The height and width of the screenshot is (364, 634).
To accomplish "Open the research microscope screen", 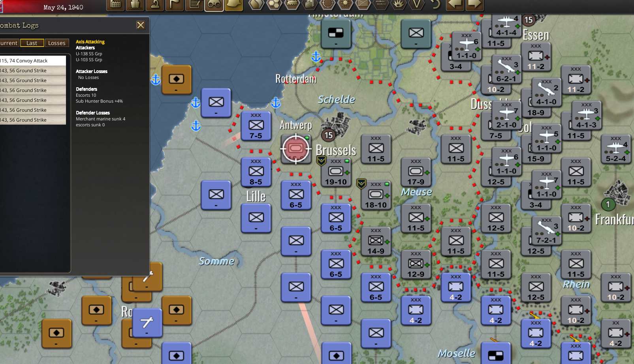I will coord(155,5).
